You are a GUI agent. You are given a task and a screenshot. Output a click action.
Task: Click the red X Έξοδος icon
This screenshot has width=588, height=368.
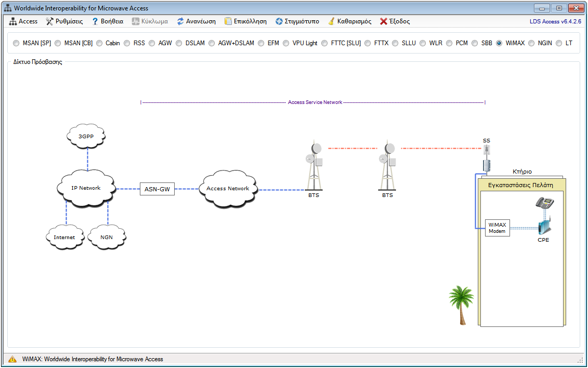384,21
